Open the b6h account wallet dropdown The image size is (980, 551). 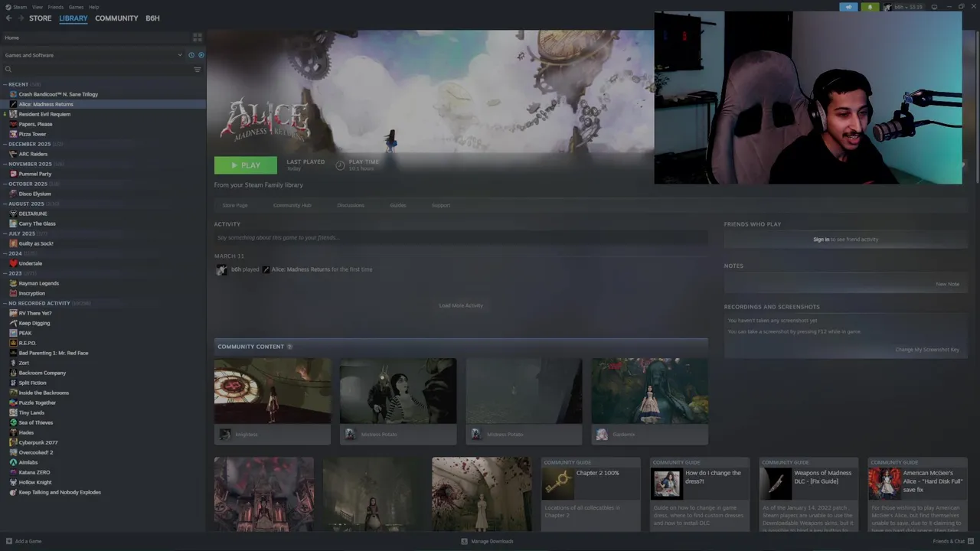pyautogui.click(x=903, y=7)
